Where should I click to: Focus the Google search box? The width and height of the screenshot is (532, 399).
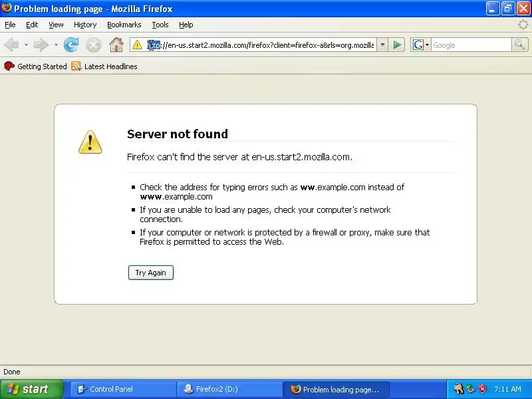click(471, 45)
